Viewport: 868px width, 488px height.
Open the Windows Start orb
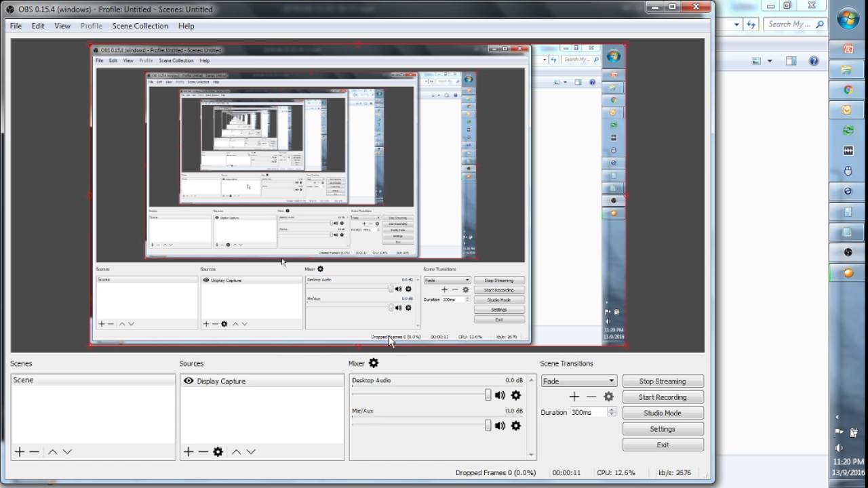pyautogui.click(x=848, y=20)
